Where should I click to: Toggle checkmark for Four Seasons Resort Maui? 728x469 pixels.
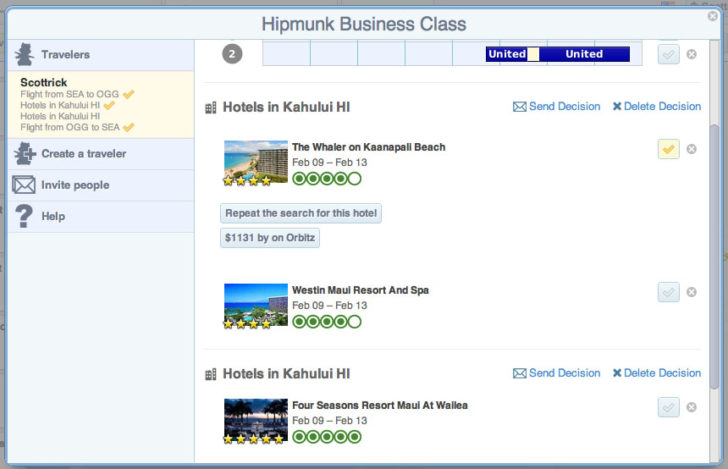pos(669,407)
